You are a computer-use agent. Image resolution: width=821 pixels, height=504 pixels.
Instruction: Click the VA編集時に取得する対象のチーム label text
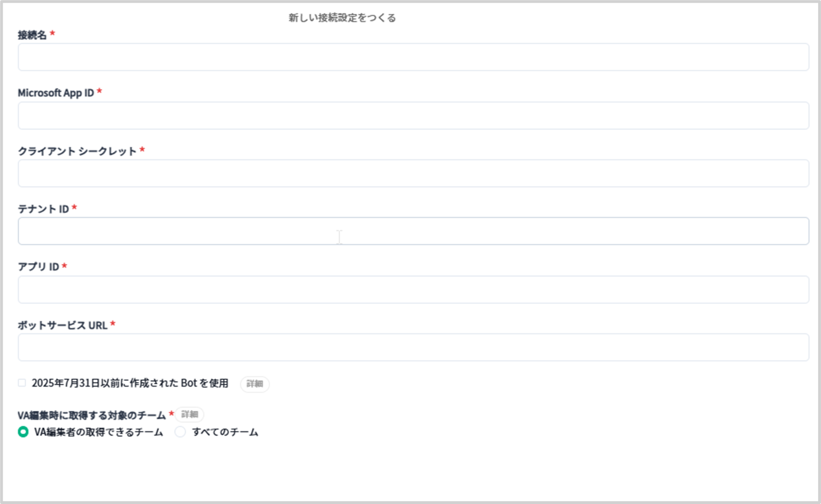[92, 415]
